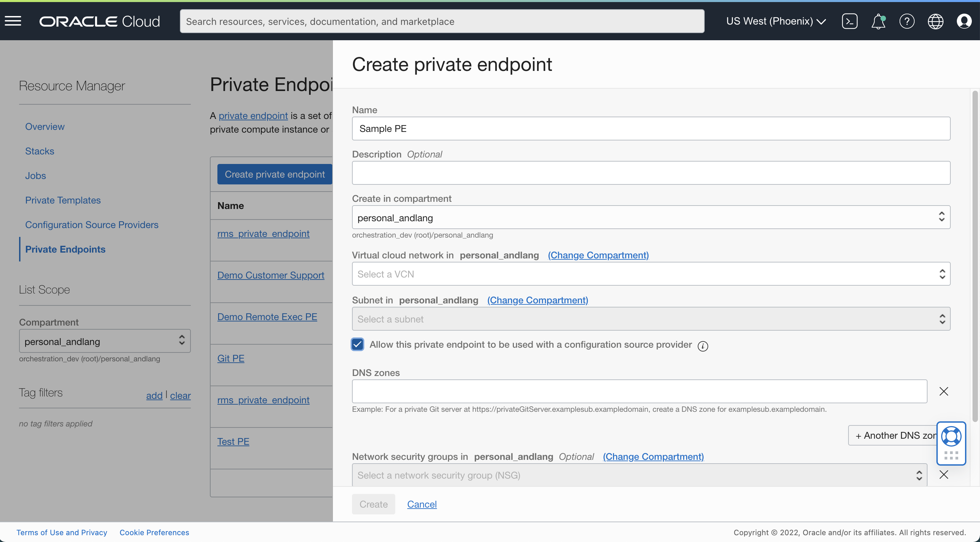Open the US West (Phoenix) region dropdown

[776, 21]
